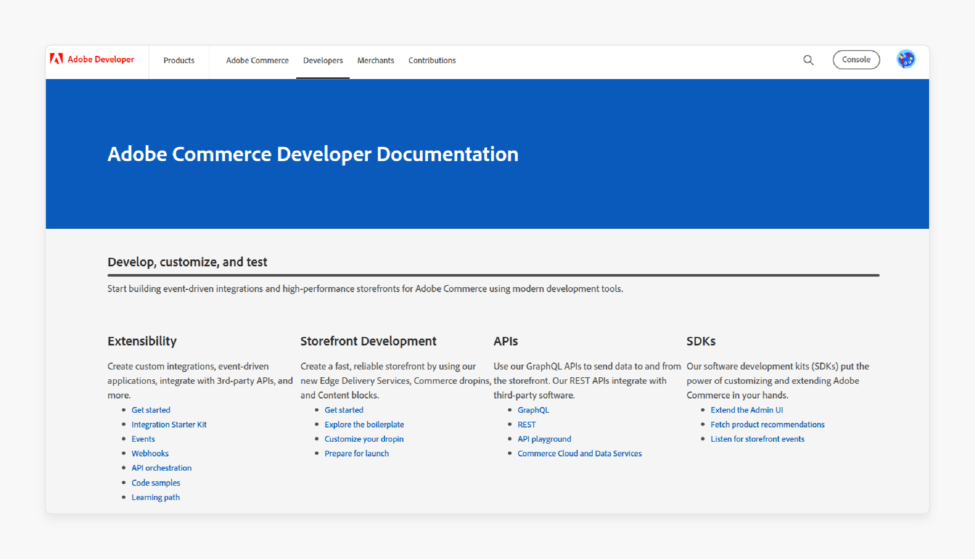Open Fetch product recommendations link
This screenshot has width=975, height=560.
pos(767,425)
